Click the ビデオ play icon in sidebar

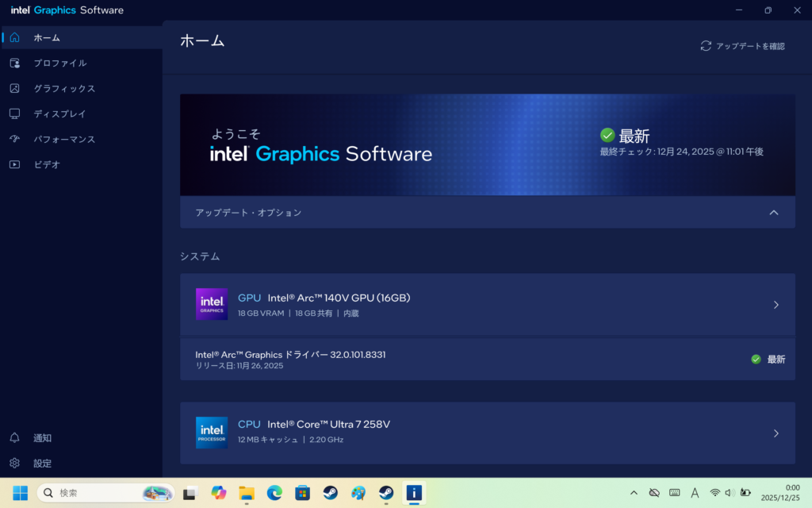click(x=14, y=164)
